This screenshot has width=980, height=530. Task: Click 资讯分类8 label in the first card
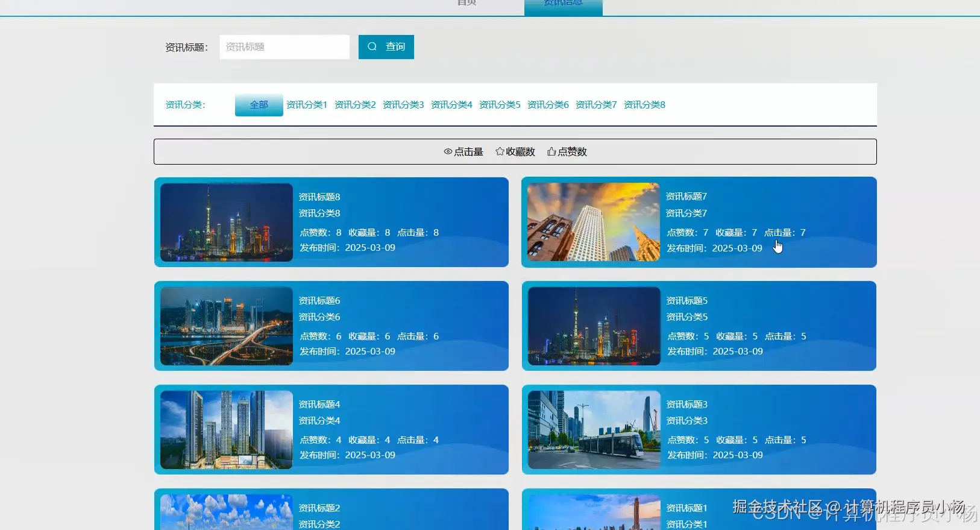click(319, 213)
